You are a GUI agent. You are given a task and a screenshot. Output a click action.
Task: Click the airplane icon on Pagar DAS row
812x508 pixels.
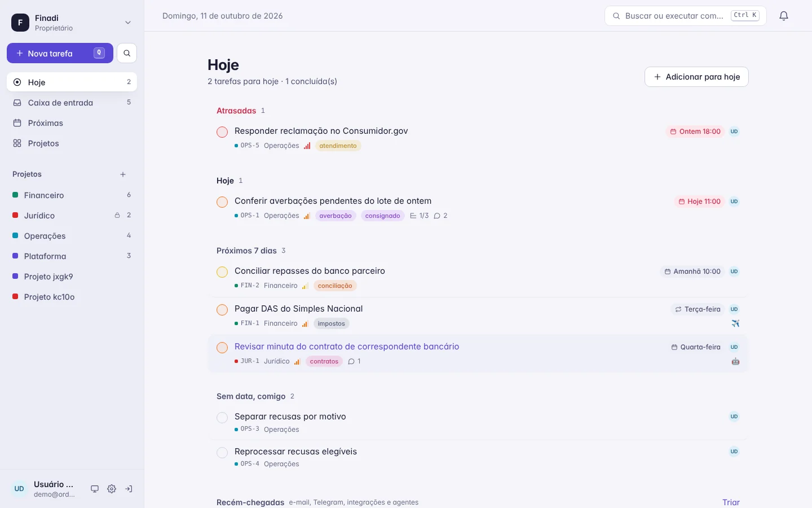pyautogui.click(x=735, y=323)
